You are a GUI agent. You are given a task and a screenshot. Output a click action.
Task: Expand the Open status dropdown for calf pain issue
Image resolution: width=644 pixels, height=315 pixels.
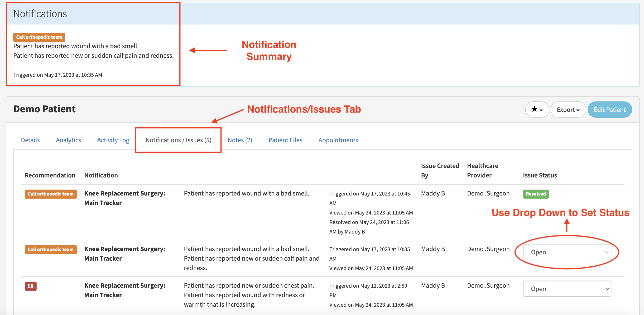coord(567,252)
